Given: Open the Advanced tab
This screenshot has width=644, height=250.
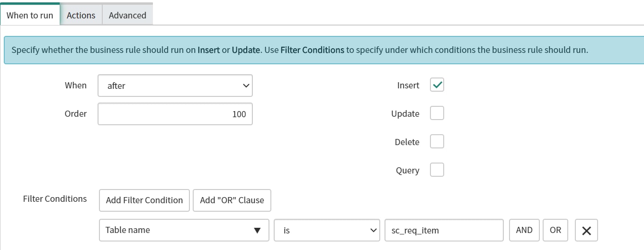Looking at the screenshot, I should click(x=127, y=15).
